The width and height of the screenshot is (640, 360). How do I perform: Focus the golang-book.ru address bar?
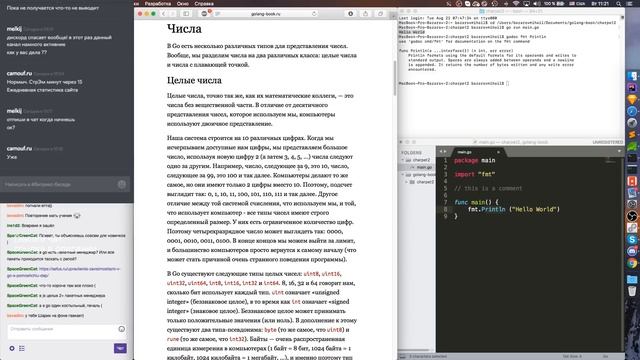click(266, 13)
